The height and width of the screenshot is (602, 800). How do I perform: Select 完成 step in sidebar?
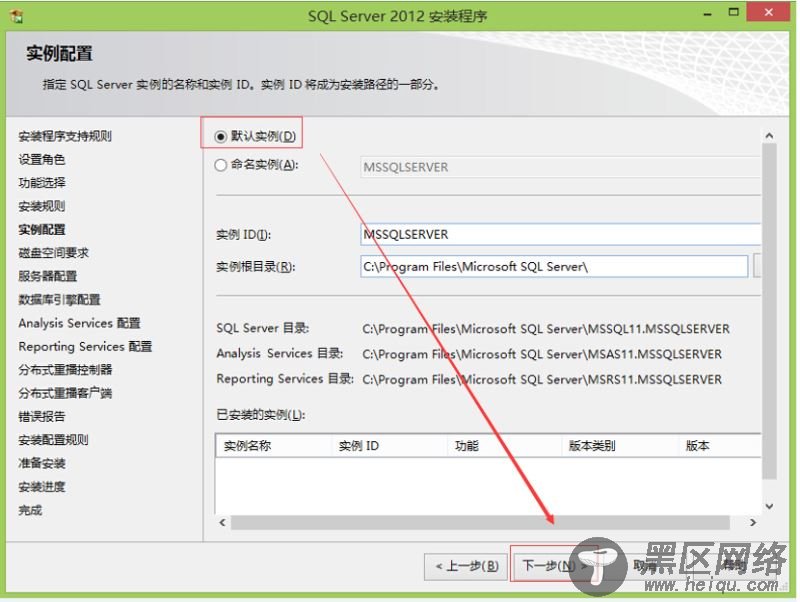pyautogui.click(x=30, y=510)
